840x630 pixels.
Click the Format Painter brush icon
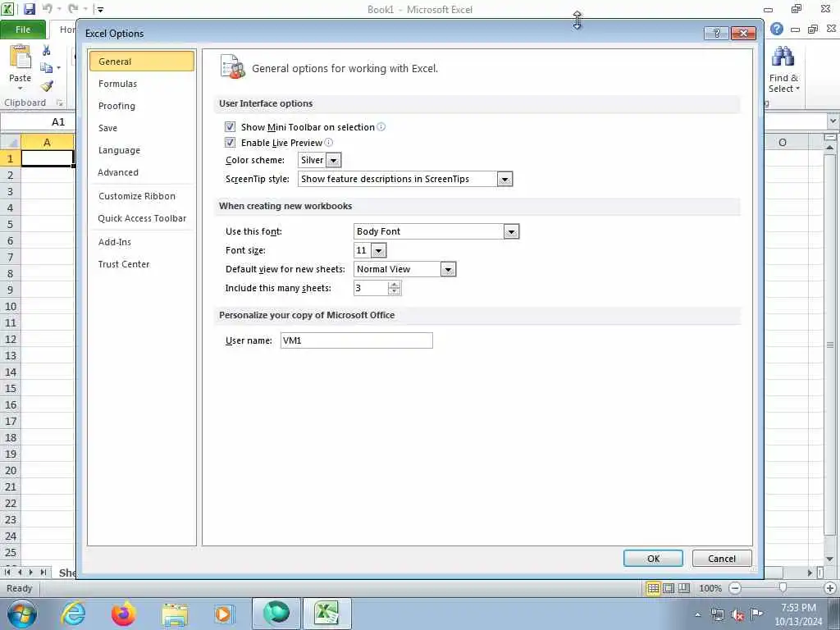click(x=47, y=85)
